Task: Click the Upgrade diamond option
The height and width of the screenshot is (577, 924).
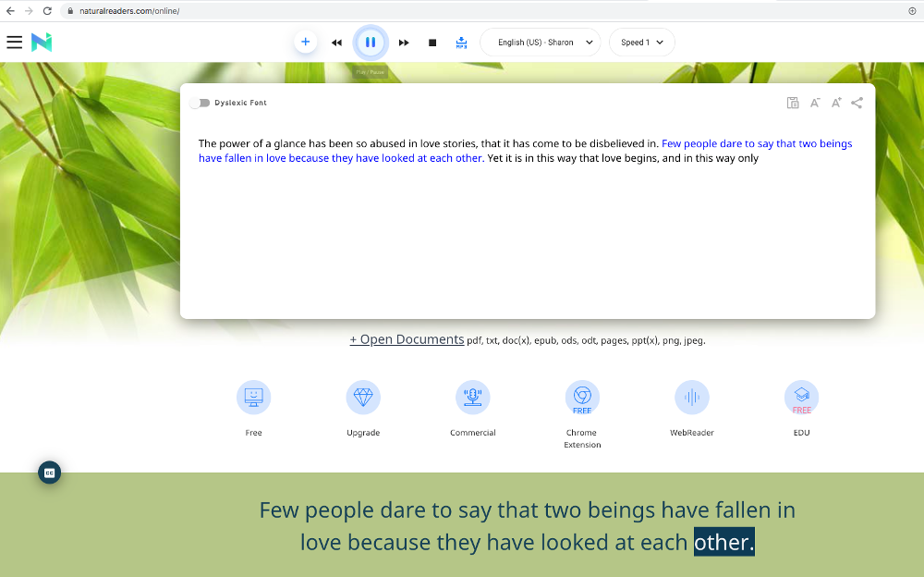Action: coord(363,397)
